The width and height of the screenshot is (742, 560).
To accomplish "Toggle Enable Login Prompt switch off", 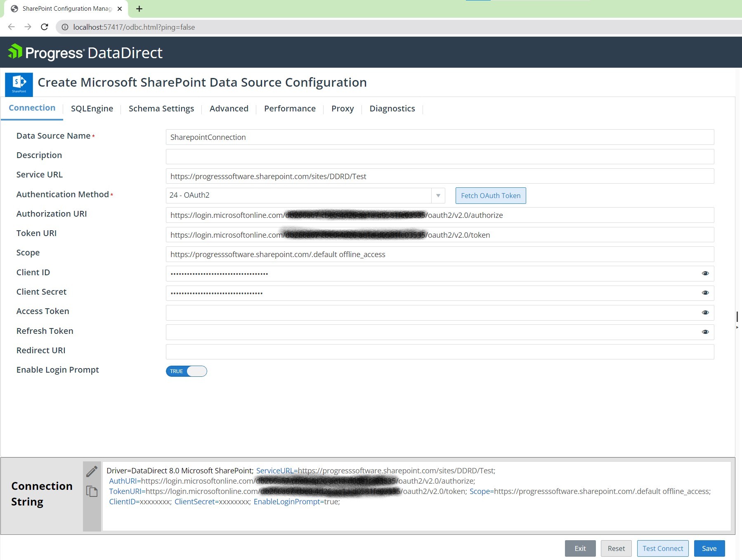I will tap(187, 371).
